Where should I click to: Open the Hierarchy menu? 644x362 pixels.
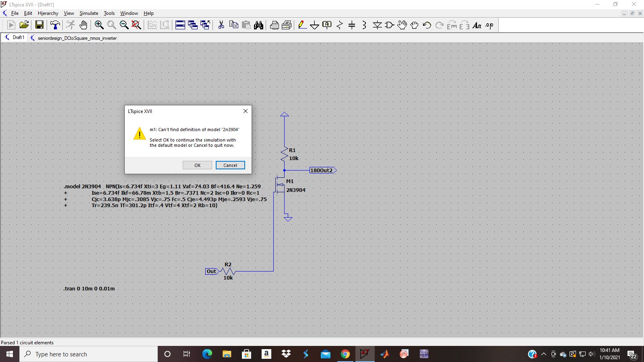click(48, 13)
